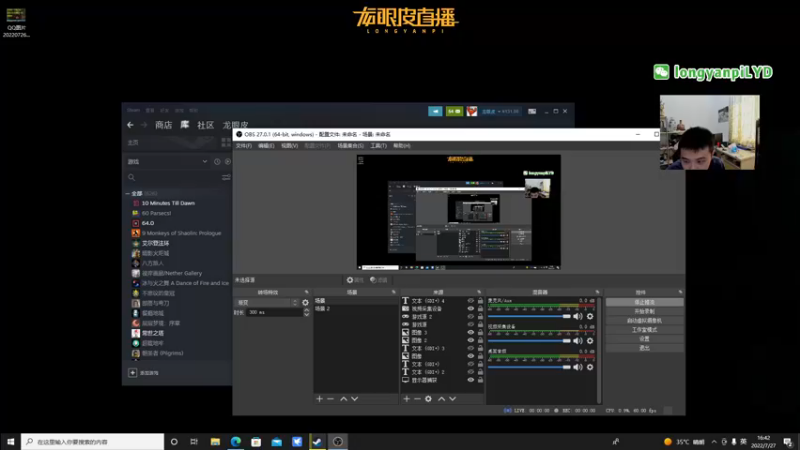This screenshot has width=800, height=450.
Task: Open the OBS 编辑(E) menu
Action: tap(266, 146)
